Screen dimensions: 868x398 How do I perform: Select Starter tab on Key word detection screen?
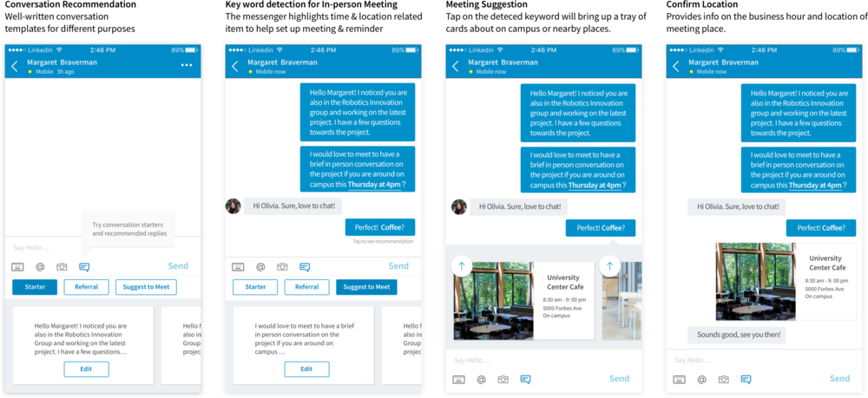tap(255, 287)
